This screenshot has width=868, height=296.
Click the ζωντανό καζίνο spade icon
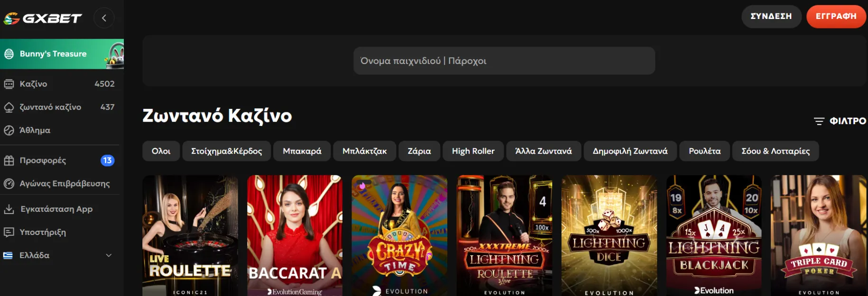[x=9, y=108]
